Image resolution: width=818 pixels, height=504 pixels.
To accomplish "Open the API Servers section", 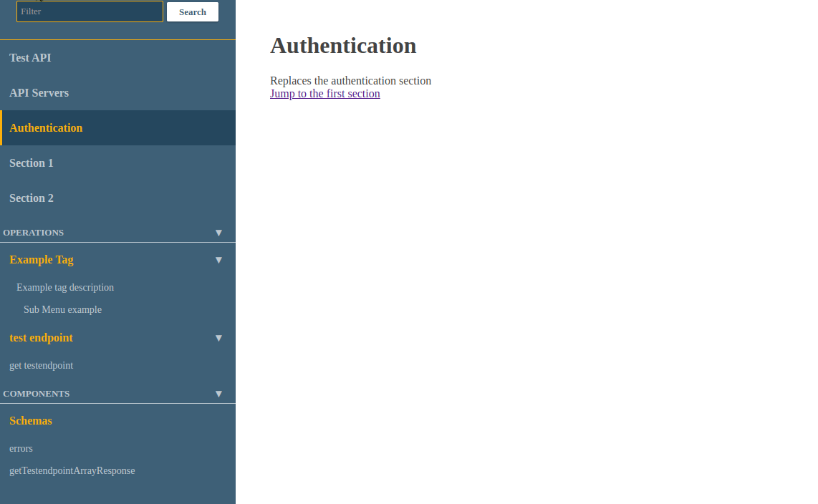I will click(39, 92).
